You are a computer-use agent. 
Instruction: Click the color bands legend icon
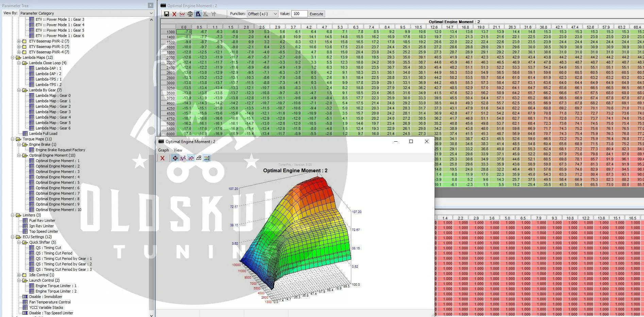[x=207, y=158]
